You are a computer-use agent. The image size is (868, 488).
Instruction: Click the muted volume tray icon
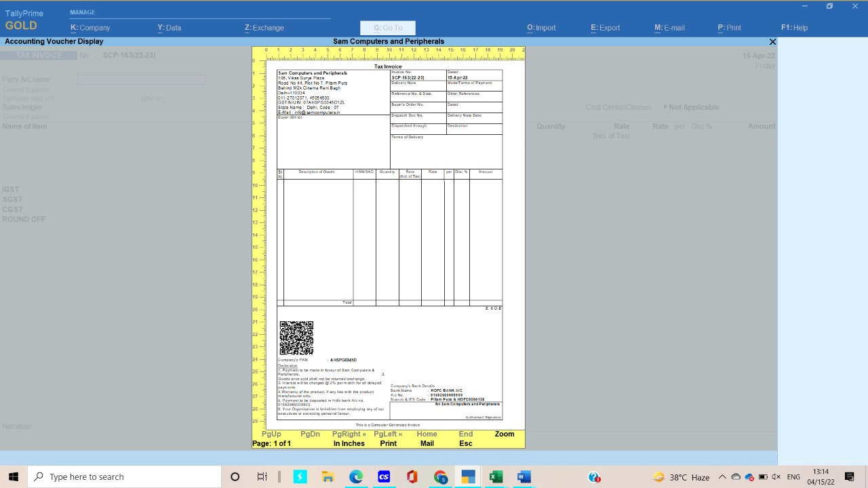[776, 477]
